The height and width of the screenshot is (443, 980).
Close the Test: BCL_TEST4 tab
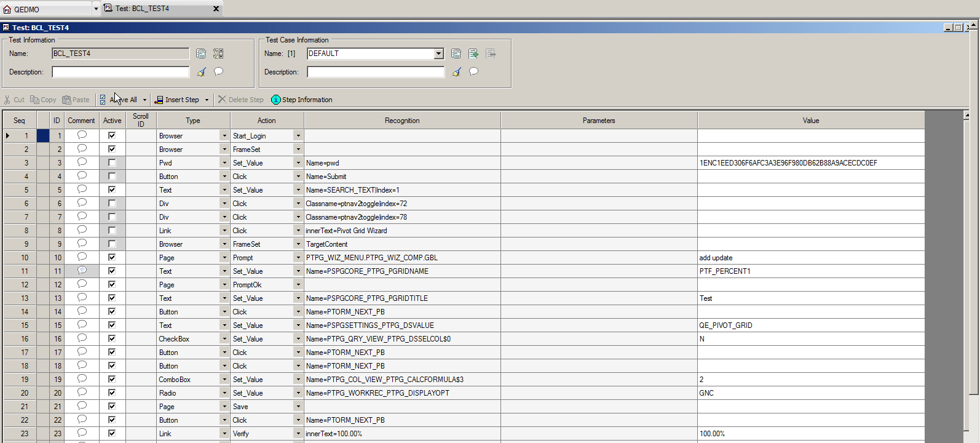[x=216, y=9]
